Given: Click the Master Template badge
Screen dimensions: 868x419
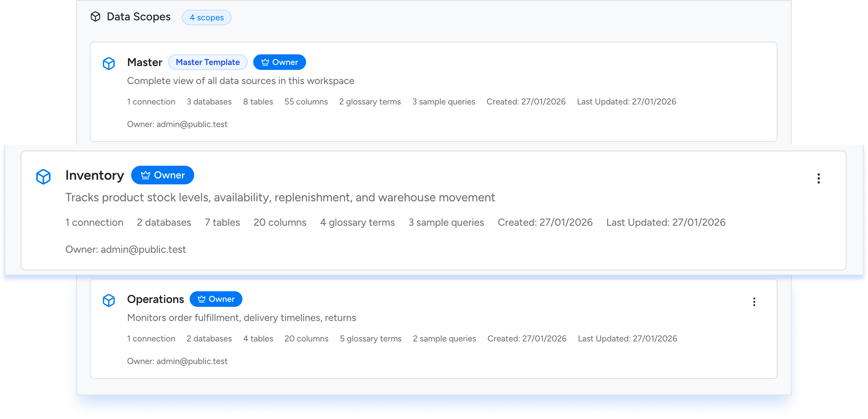Looking at the screenshot, I should pyautogui.click(x=208, y=62).
